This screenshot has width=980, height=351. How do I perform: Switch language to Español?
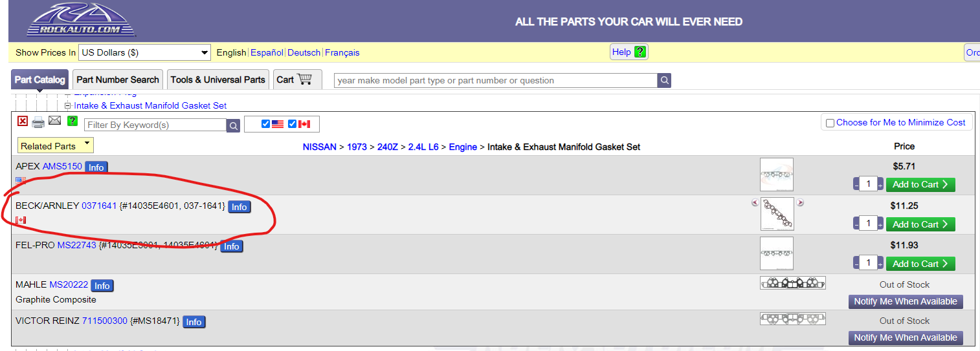pos(267,52)
